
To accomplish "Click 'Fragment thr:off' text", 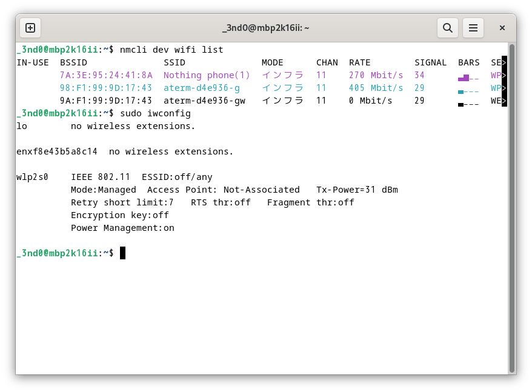I will [310, 202].
